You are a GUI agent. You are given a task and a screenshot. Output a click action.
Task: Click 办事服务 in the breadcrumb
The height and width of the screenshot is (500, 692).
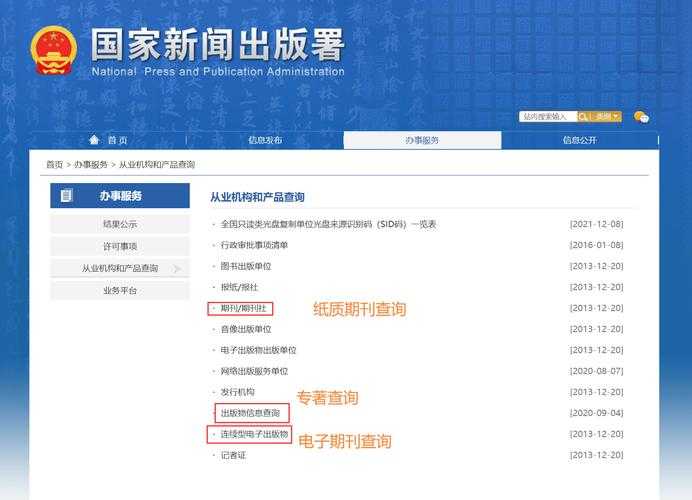pos(91,164)
